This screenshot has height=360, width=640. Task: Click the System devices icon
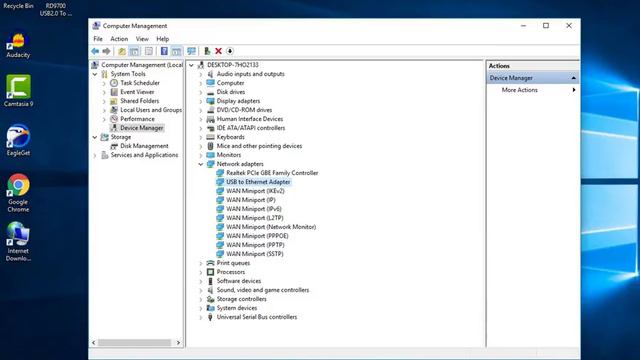210,308
